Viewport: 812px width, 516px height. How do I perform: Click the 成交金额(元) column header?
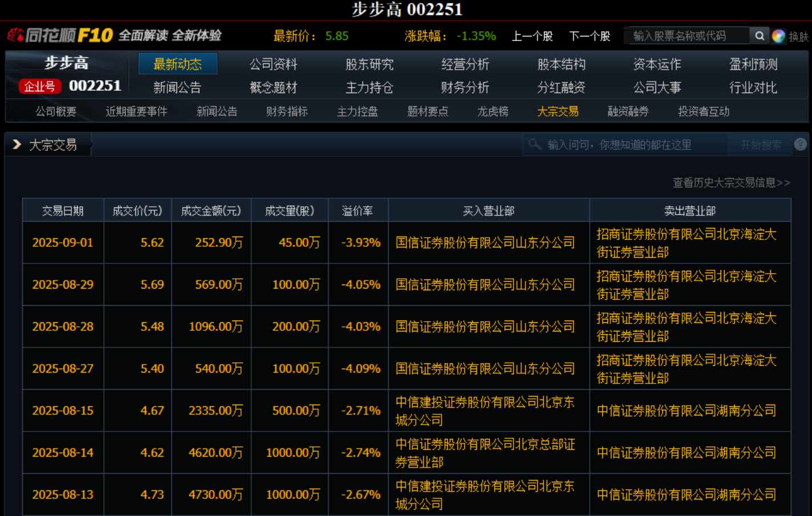[x=211, y=211]
